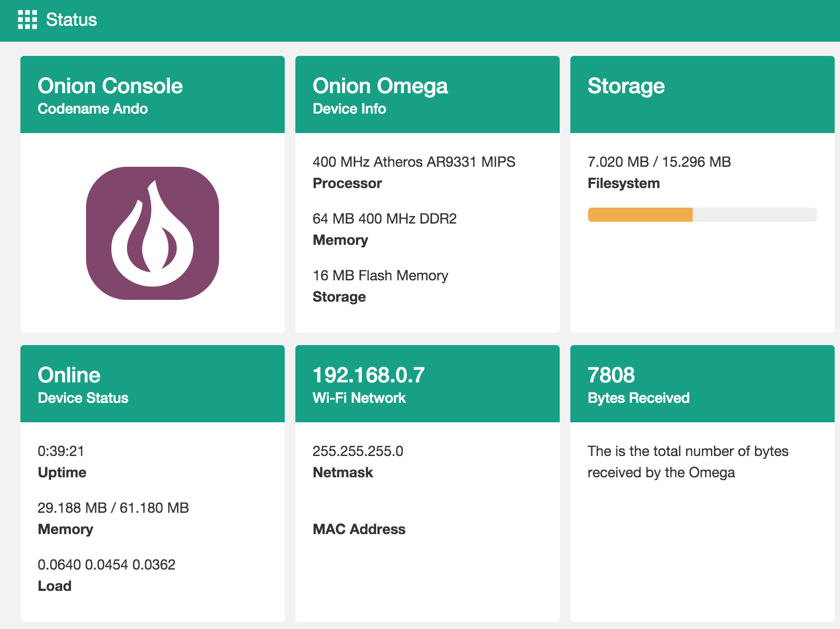
Task: Select the Onion Omega card heading
Action: pos(380,86)
